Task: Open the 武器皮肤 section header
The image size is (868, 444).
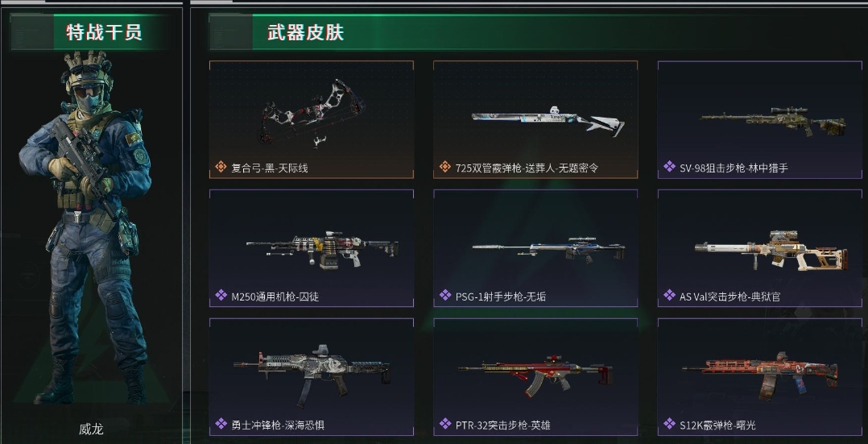Action: pos(306,31)
